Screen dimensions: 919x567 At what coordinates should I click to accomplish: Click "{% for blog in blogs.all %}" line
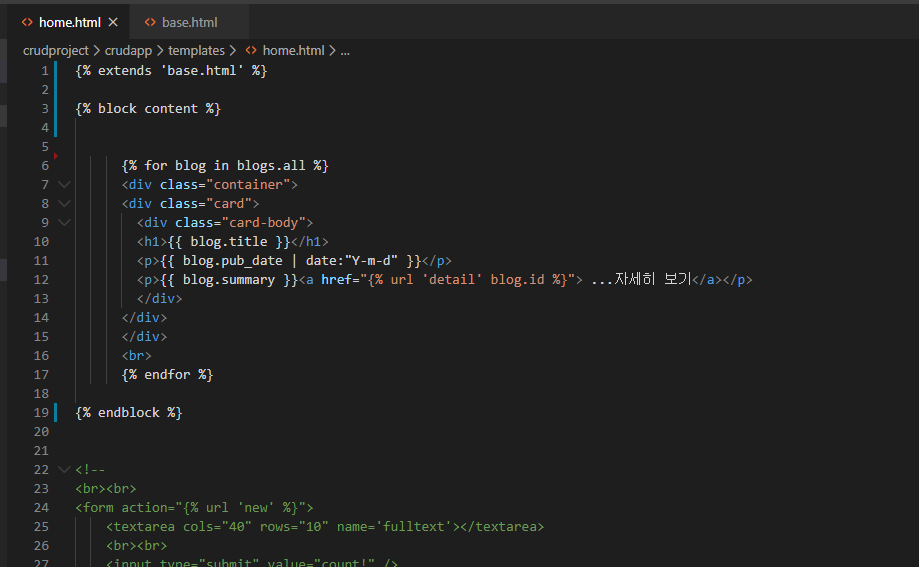click(225, 165)
